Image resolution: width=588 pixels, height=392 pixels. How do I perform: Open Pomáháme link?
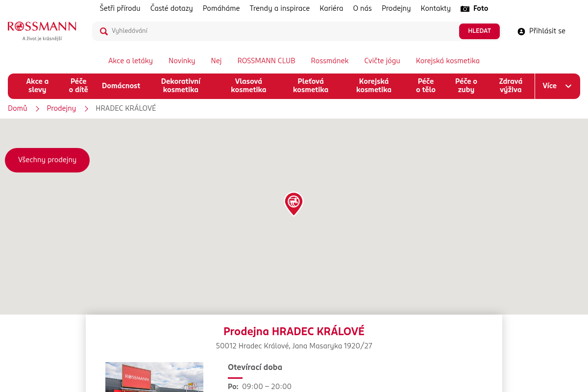click(221, 8)
